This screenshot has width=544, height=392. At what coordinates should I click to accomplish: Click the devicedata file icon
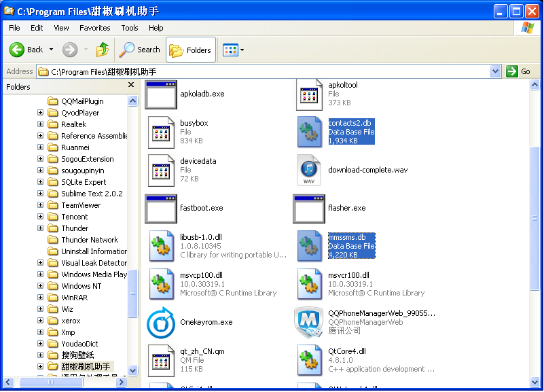161,171
